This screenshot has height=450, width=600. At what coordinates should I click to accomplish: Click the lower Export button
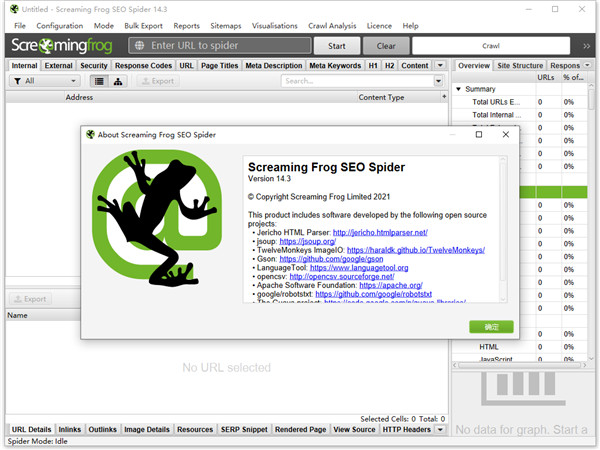30,299
